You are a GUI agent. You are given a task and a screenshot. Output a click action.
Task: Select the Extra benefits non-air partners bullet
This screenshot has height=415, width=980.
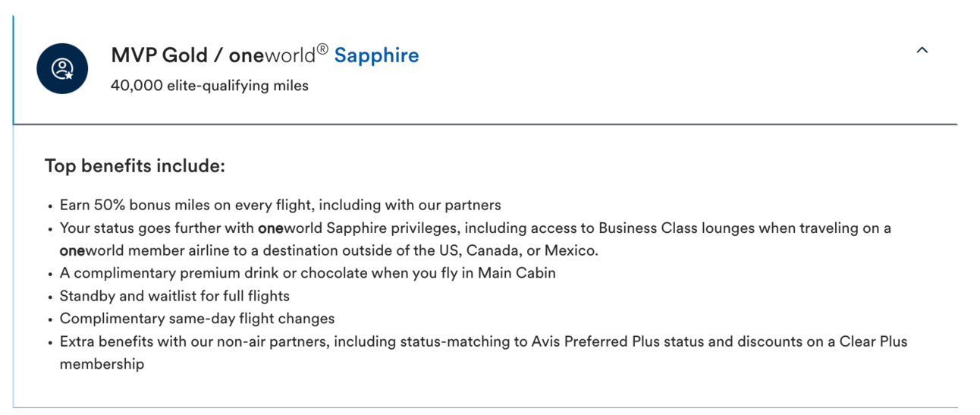pyautogui.click(x=483, y=353)
